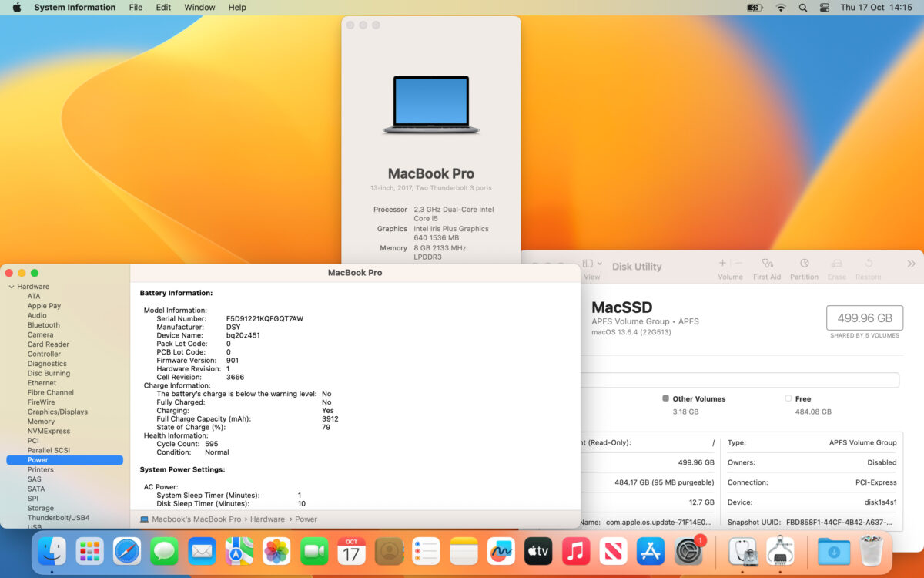Open Spotlight search in the menu bar
The image size is (924, 578).
[803, 7]
